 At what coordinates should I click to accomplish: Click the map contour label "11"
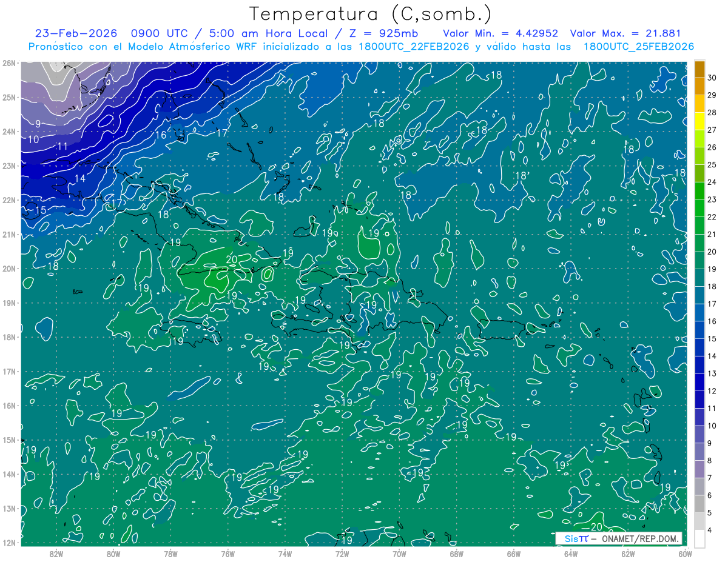(62, 146)
